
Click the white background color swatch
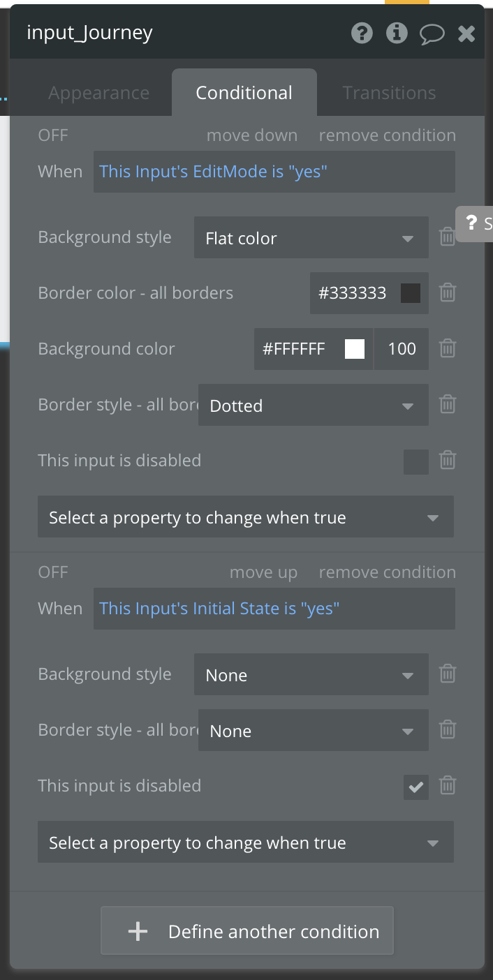(x=355, y=349)
